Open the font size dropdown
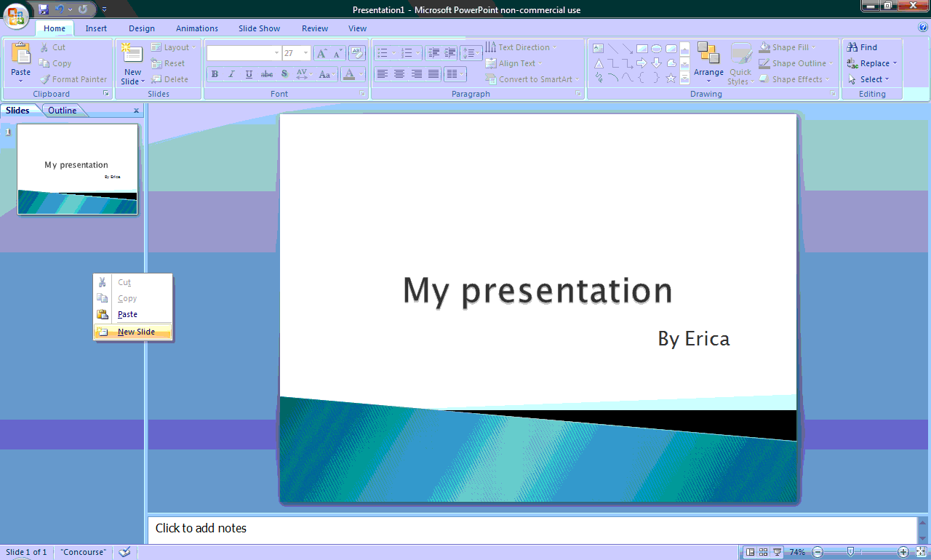 pos(306,52)
